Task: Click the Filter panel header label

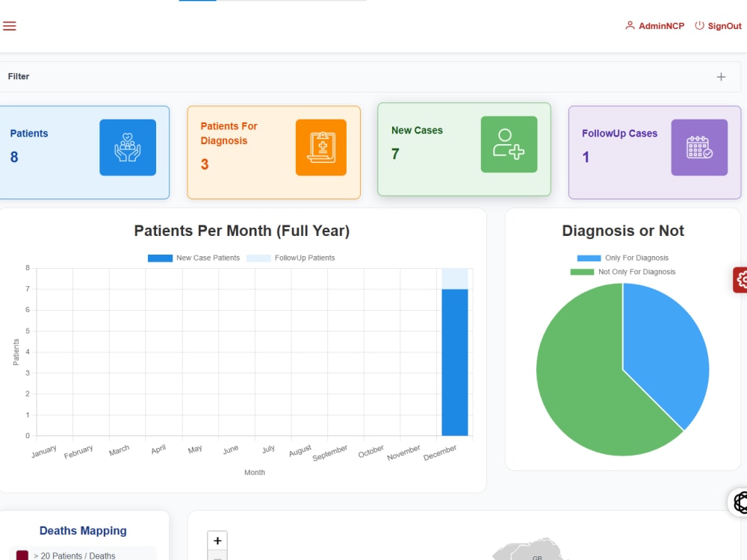Action: pos(19,76)
